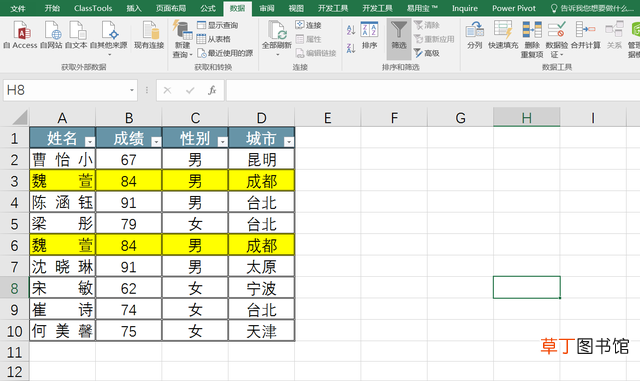Open 连接 connections
Viewport: 640px width, 381px height.
tap(309, 25)
